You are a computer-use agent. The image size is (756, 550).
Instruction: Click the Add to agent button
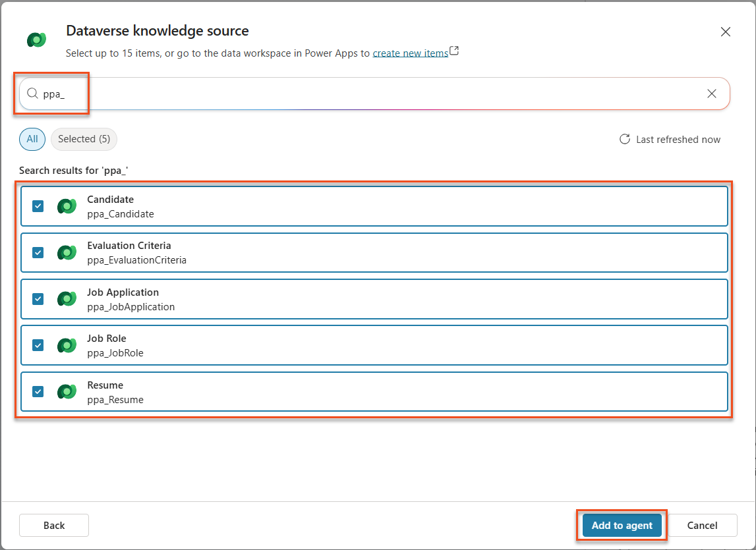pyautogui.click(x=622, y=526)
